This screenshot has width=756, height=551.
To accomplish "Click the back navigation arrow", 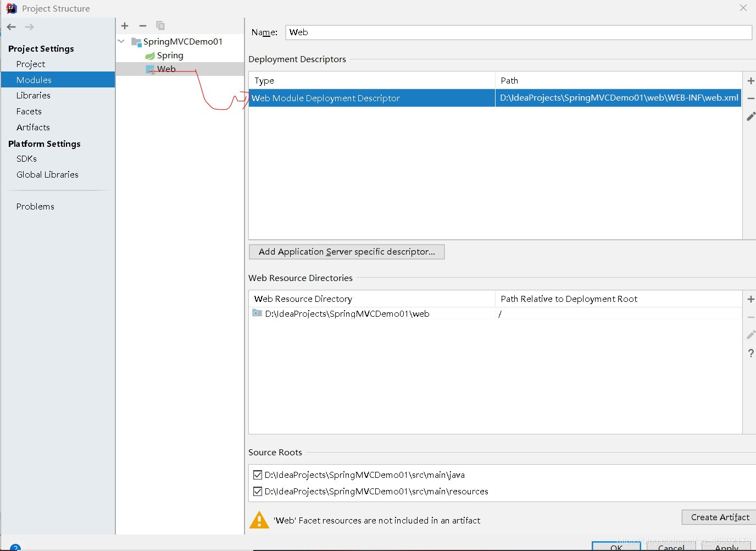I will coord(12,26).
